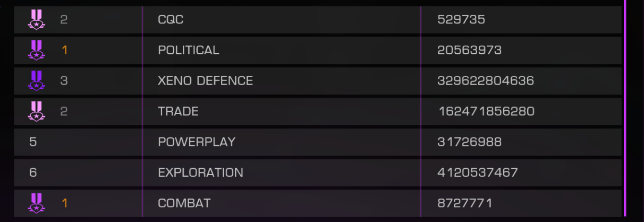The width and height of the screenshot is (644, 222).
Task: Select the TRADE category label
Action: [x=178, y=111]
